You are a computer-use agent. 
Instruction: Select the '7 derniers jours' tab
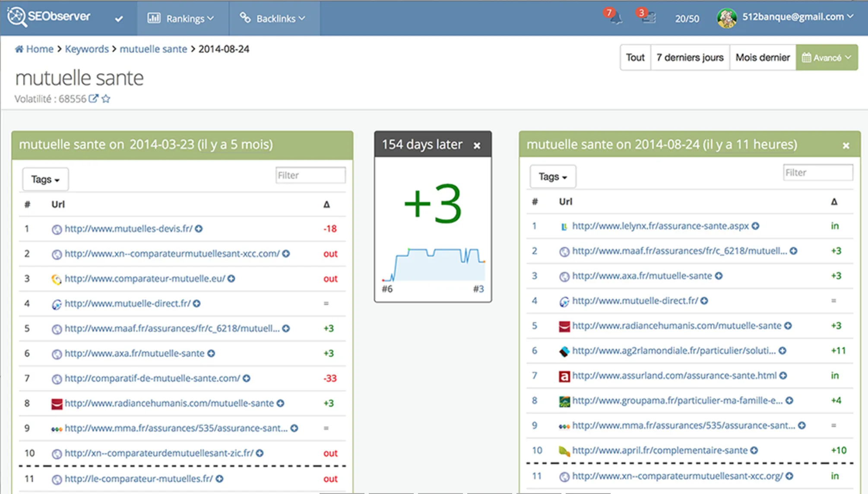(x=690, y=57)
